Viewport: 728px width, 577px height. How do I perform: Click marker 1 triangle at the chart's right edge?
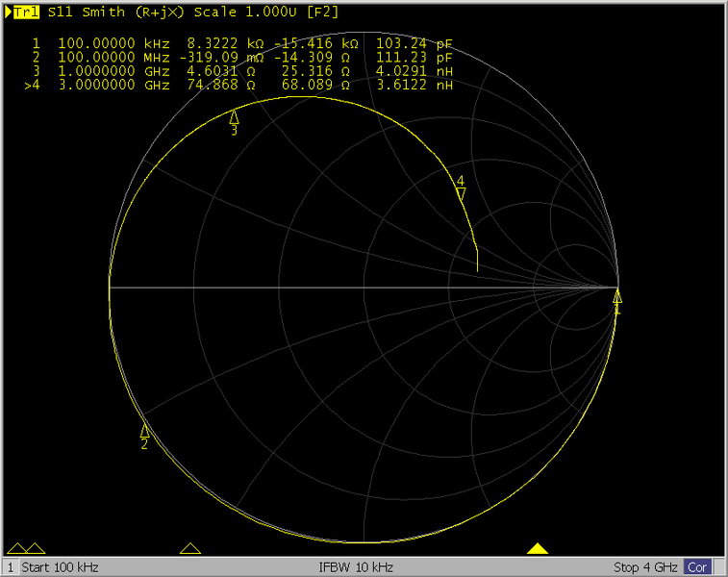(x=617, y=296)
